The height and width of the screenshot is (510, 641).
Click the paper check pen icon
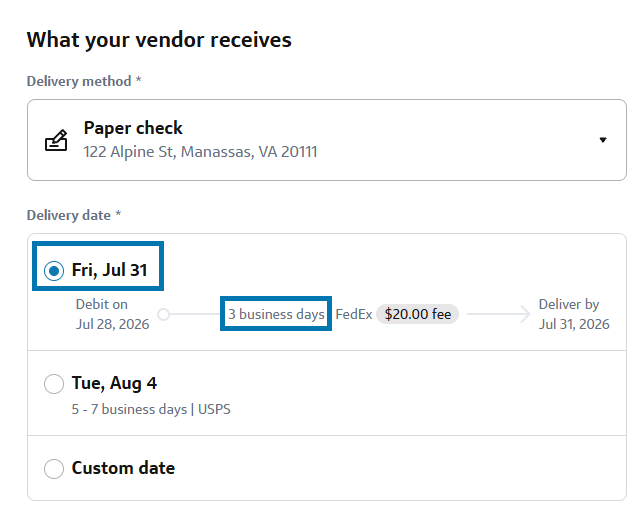[x=56, y=140]
